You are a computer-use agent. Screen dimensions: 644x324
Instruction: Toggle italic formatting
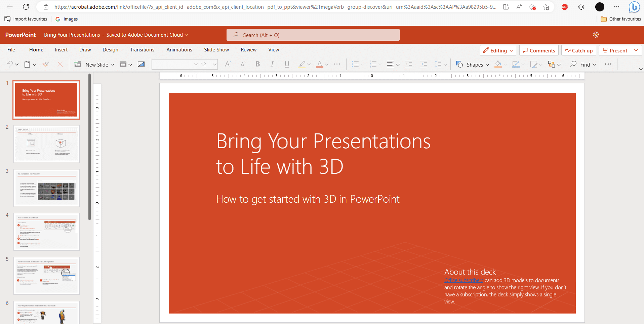272,64
